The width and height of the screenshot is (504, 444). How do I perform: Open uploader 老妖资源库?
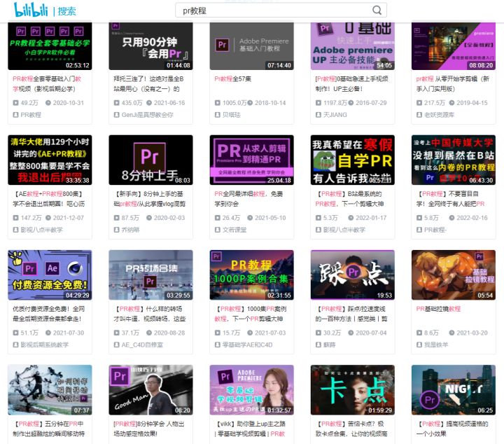[x=440, y=115]
